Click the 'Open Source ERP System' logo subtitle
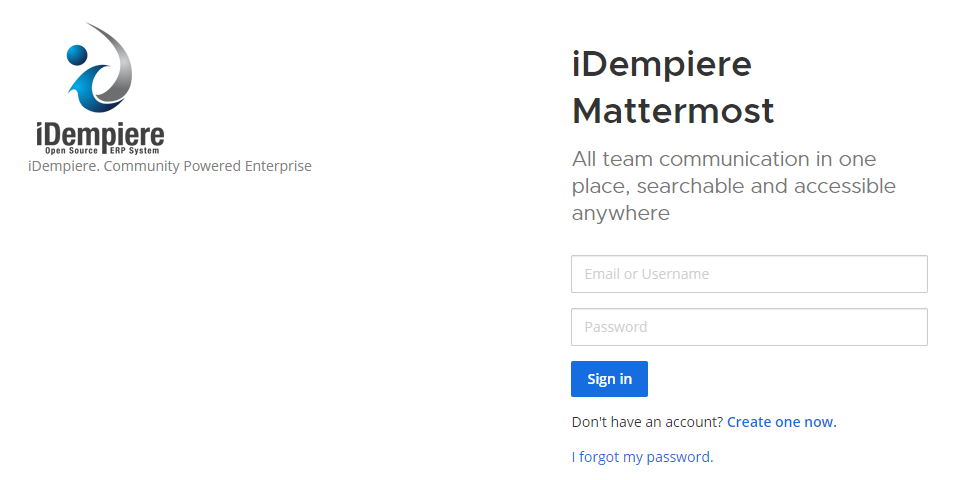 (x=102, y=150)
